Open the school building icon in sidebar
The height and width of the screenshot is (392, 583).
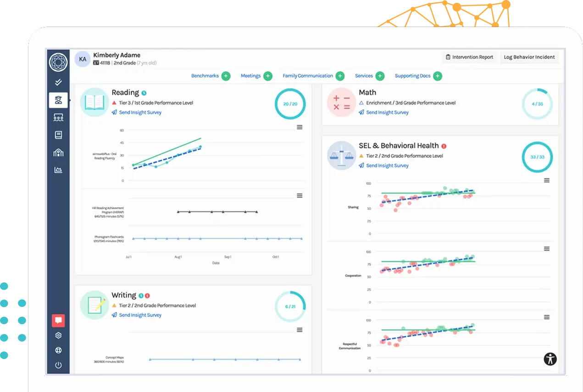pos(58,153)
